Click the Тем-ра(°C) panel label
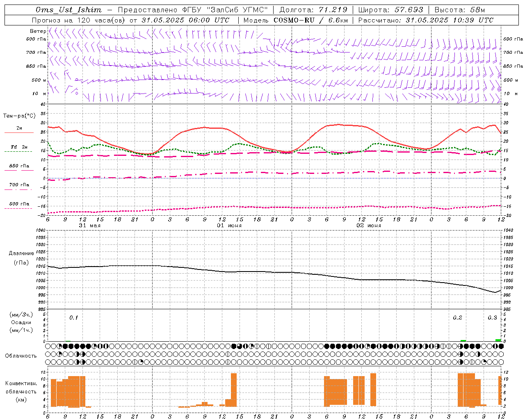 pyautogui.click(x=19, y=116)
